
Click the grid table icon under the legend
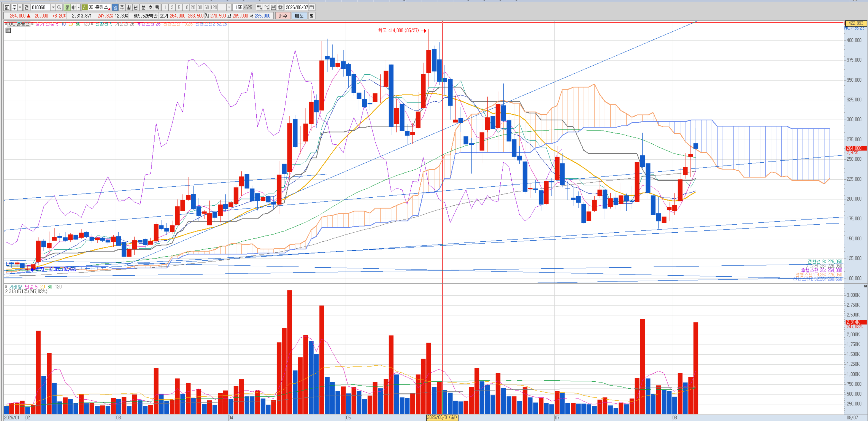click(x=9, y=30)
